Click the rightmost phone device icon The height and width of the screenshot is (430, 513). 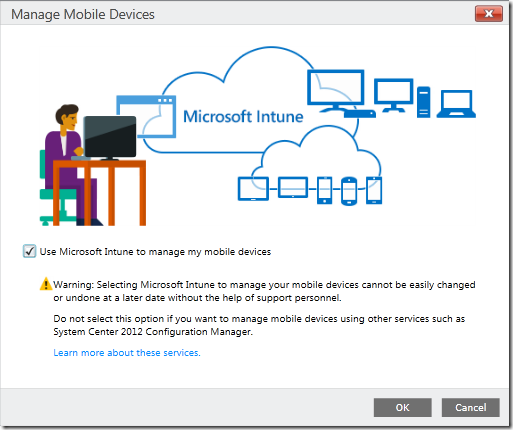[x=374, y=190]
